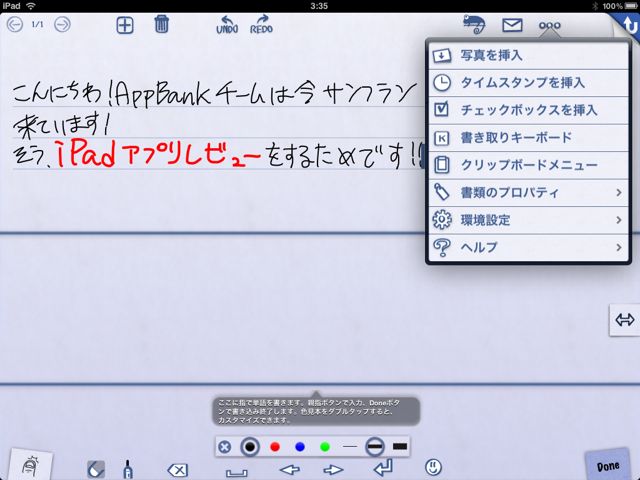Tap the horizontal double-arrow scroll button
This screenshot has height=480, width=640.
624,320
